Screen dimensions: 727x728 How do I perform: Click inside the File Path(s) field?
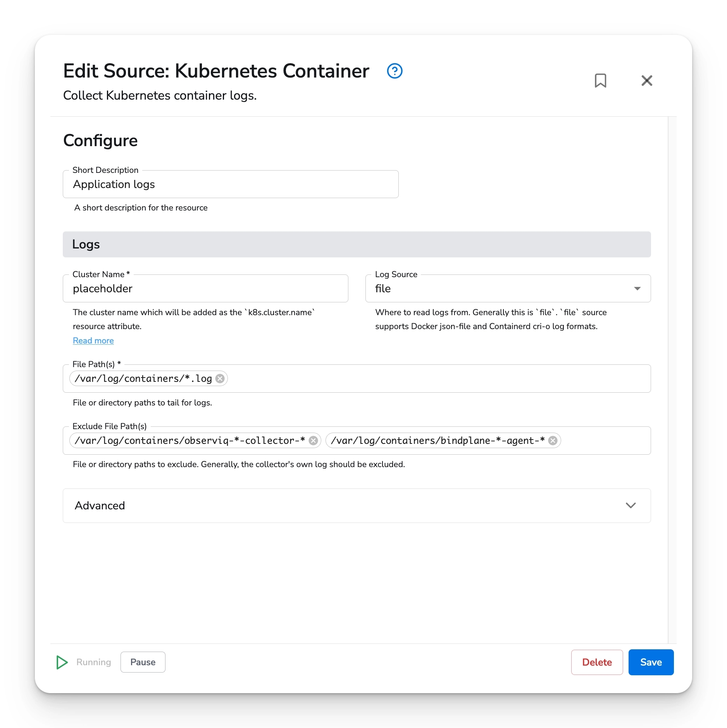point(388,379)
